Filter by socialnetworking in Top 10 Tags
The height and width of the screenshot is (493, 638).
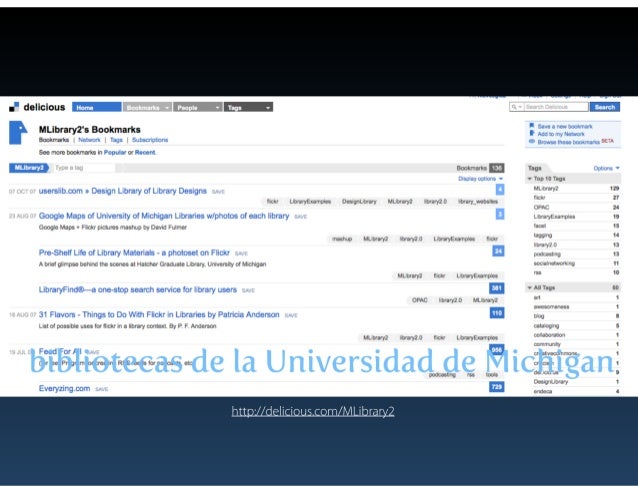554,263
